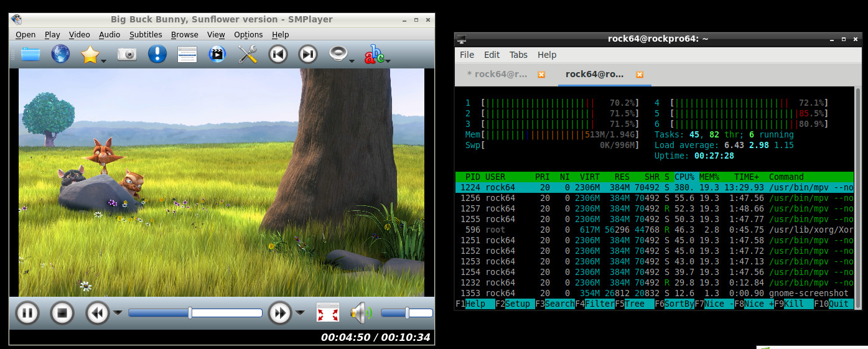
Task: Open the Browse menu
Action: click(x=185, y=35)
